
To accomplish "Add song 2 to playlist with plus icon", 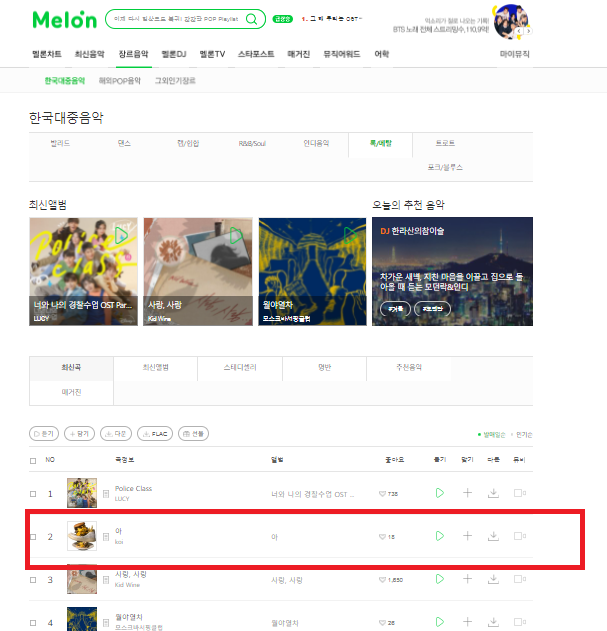I will click(467, 536).
